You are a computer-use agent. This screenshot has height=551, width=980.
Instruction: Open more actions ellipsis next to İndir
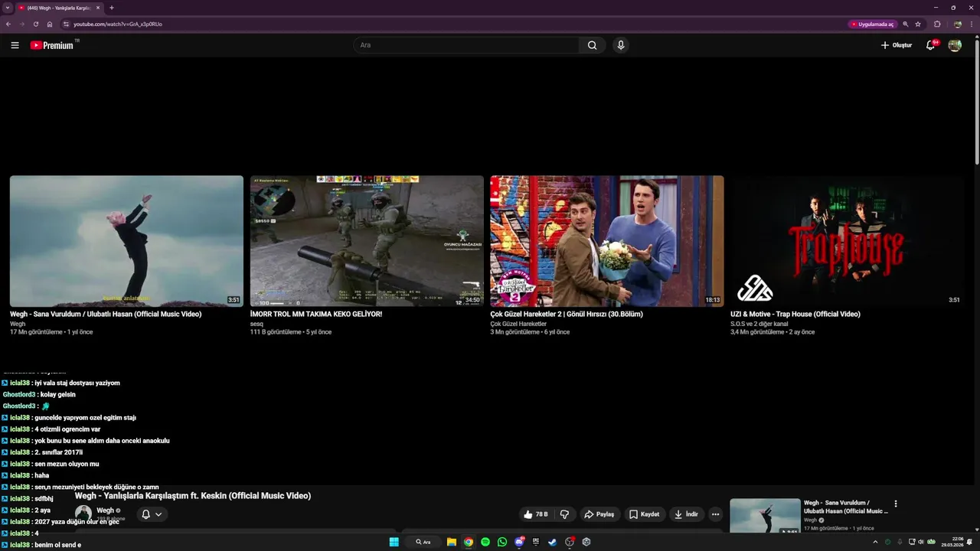pyautogui.click(x=716, y=514)
